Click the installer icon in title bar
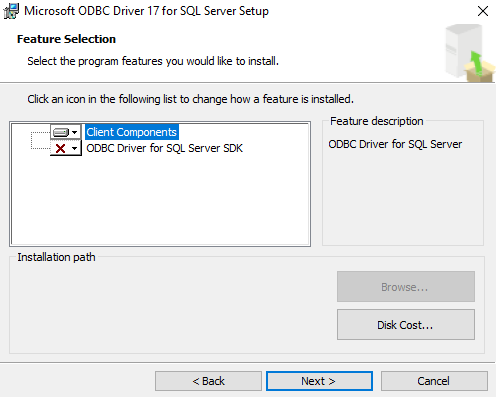Image resolution: width=496 pixels, height=397 pixels. point(11,11)
